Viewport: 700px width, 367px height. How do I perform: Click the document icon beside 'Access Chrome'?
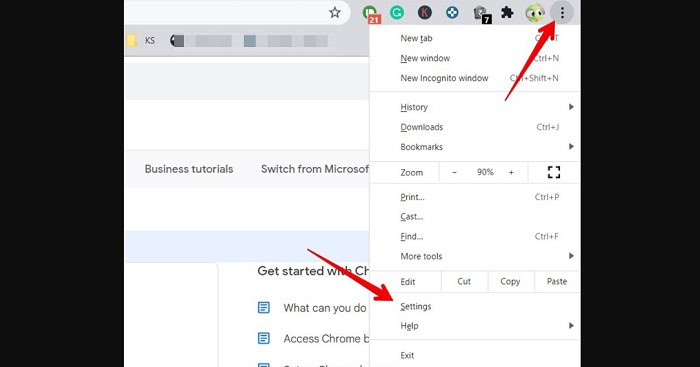[x=264, y=338]
